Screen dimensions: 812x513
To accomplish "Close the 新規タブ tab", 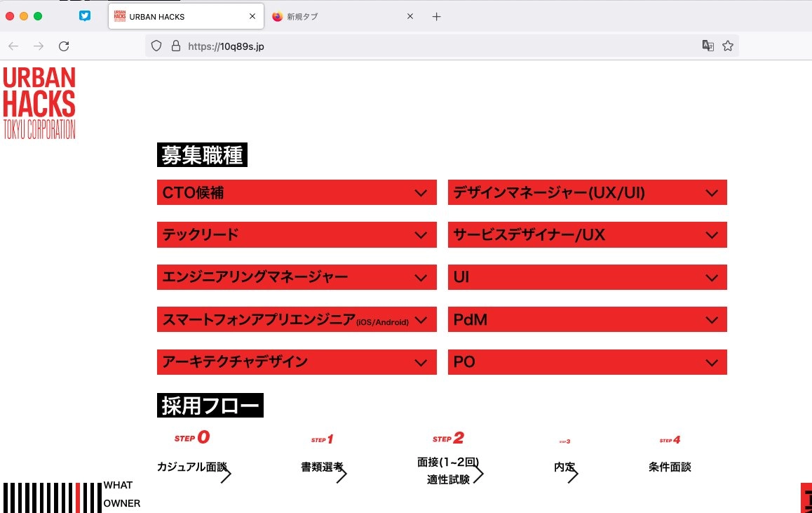I will click(410, 16).
